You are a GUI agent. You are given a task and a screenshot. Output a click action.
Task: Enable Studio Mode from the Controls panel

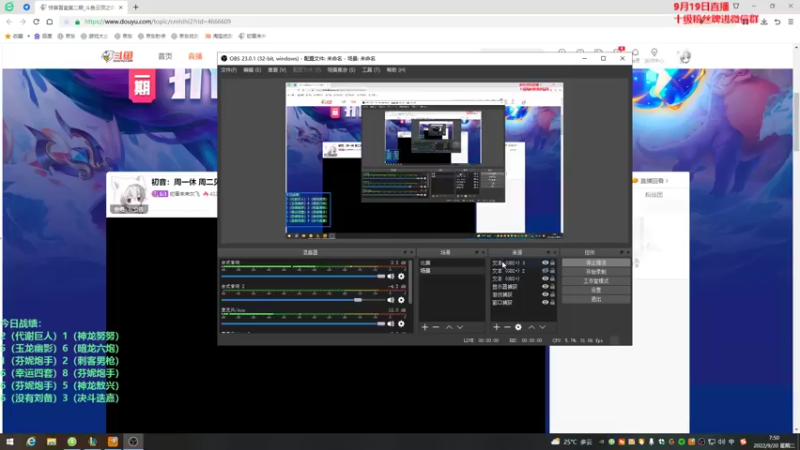tap(596, 281)
